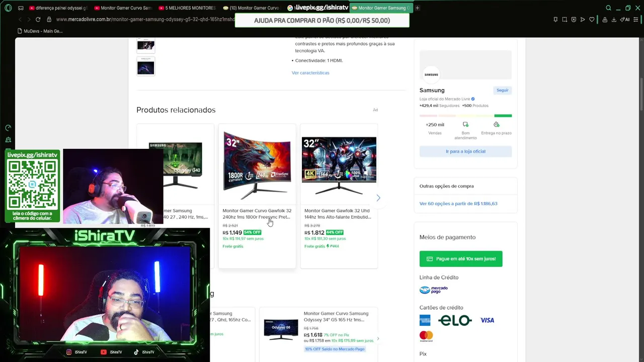Open 'Ver 60 opções' purchase link
644x362 pixels.
[458, 204]
